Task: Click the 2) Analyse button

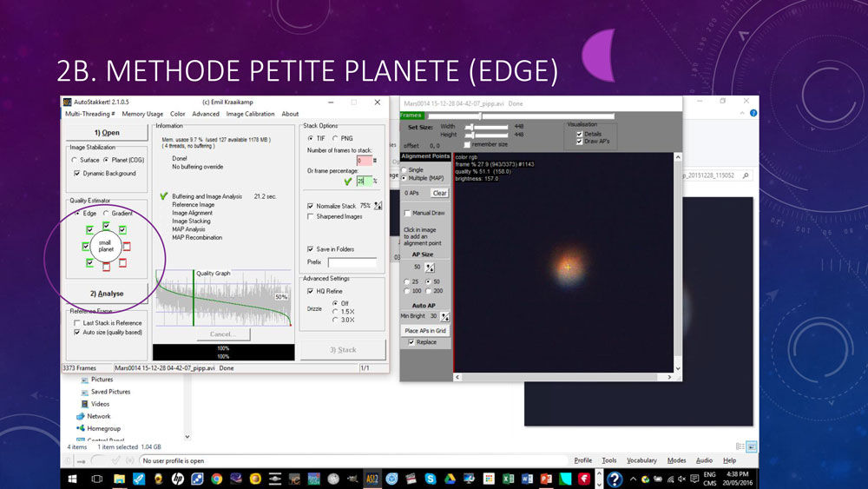Action: (x=107, y=294)
